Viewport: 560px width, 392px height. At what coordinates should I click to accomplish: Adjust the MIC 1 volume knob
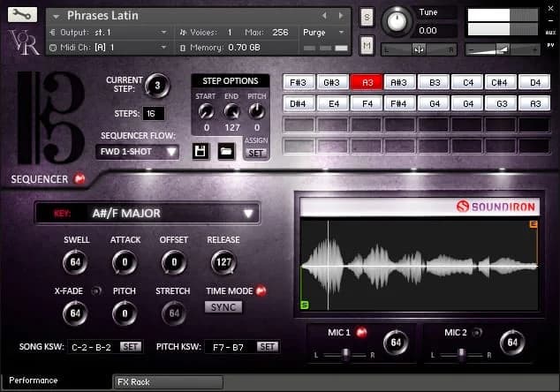(x=396, y=343)
